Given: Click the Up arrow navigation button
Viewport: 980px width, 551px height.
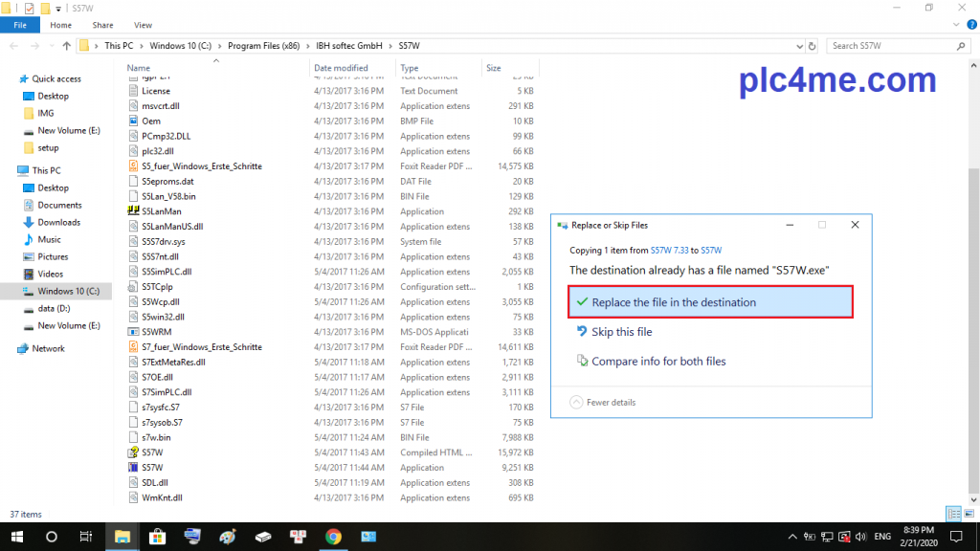Looking at the screenshot, I should coord(66,46).
